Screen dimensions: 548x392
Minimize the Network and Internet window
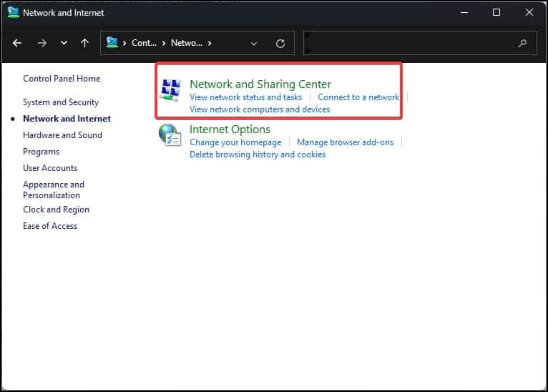(x=464, y=13)
